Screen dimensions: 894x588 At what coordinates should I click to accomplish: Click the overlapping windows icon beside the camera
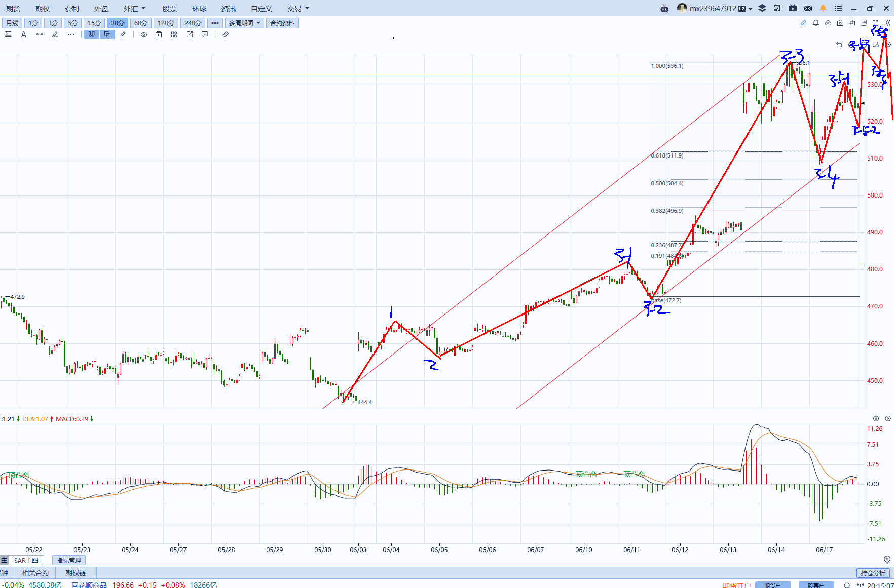pos(852,23)
